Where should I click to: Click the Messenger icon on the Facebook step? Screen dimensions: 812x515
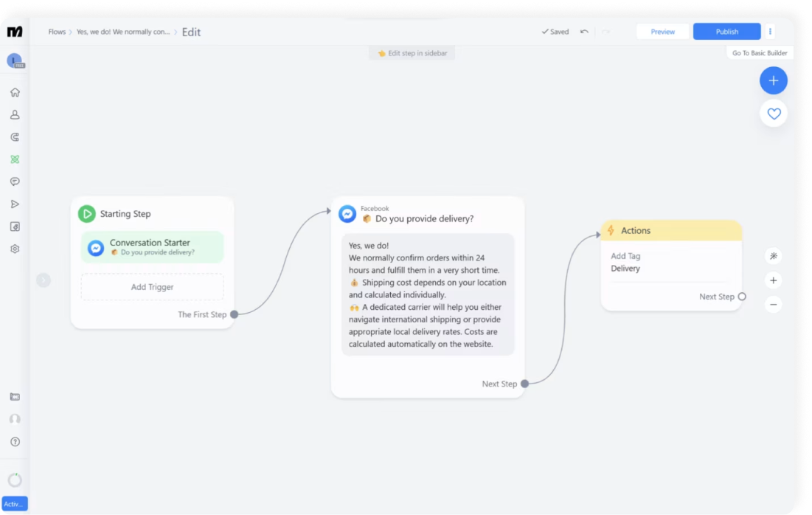(x=346, y=213)
